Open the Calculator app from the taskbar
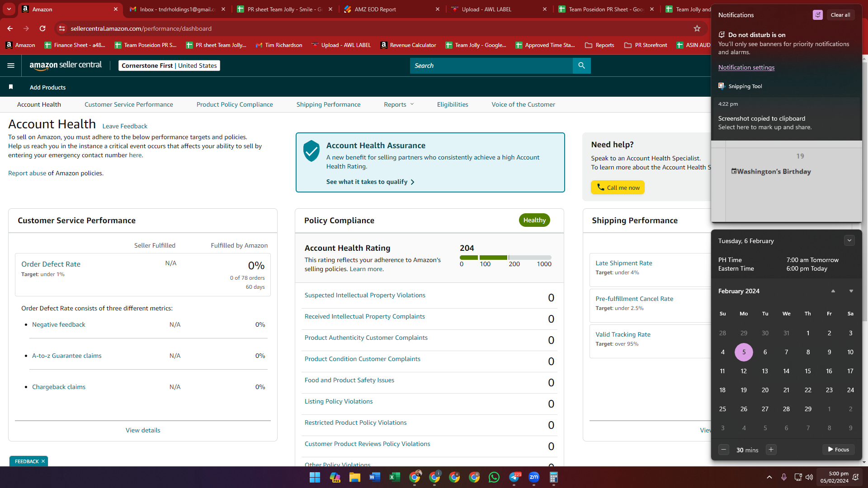Viewport: 868px width, 488px height. 554,477
